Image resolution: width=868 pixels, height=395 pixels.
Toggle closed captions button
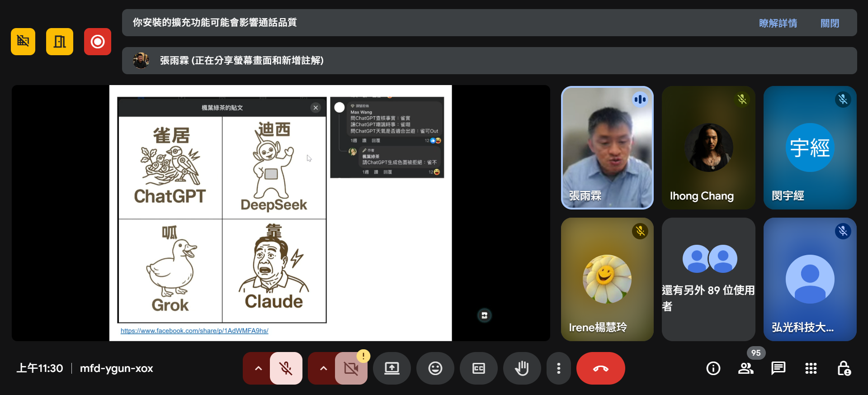point(479,368)
